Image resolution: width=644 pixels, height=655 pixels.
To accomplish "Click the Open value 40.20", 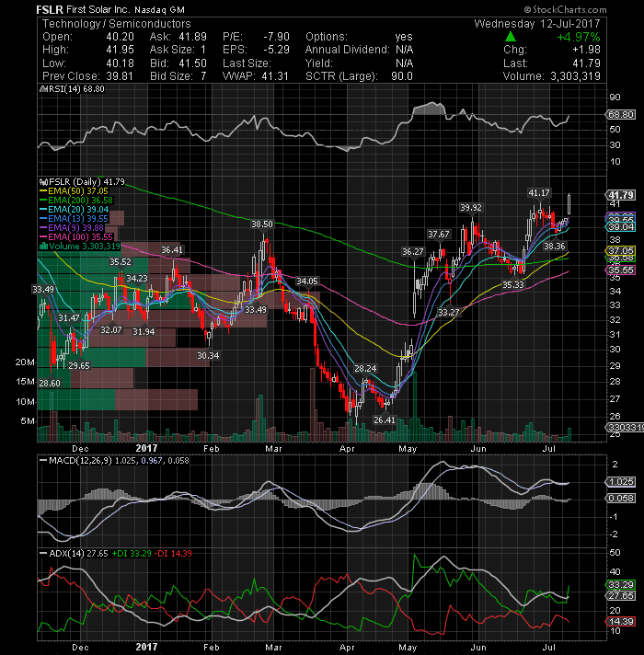I will coord(120,37).
